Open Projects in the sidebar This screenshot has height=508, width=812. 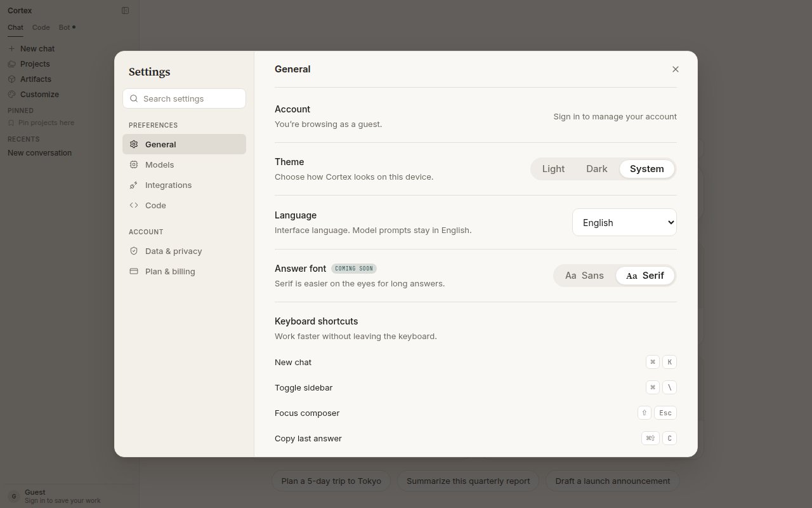69,63
